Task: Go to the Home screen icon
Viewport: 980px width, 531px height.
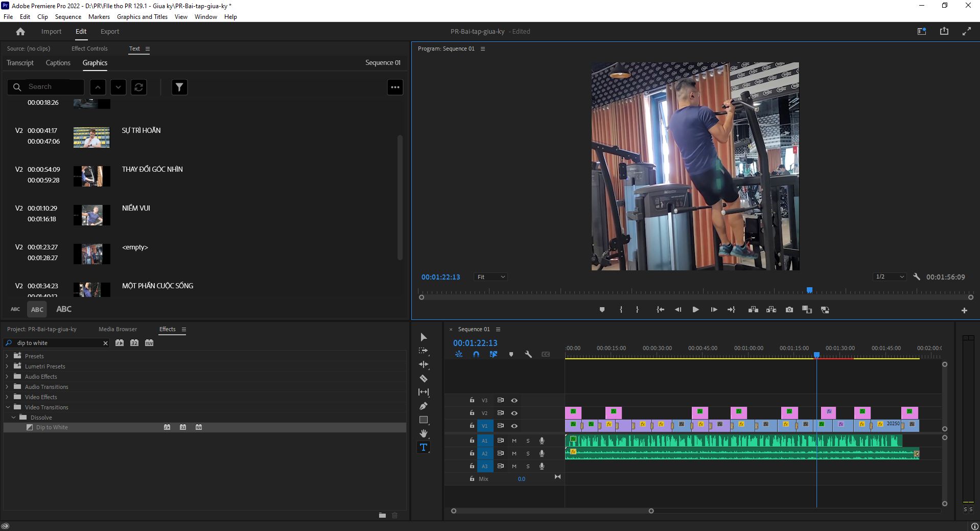Action: (x=20, y=32)
